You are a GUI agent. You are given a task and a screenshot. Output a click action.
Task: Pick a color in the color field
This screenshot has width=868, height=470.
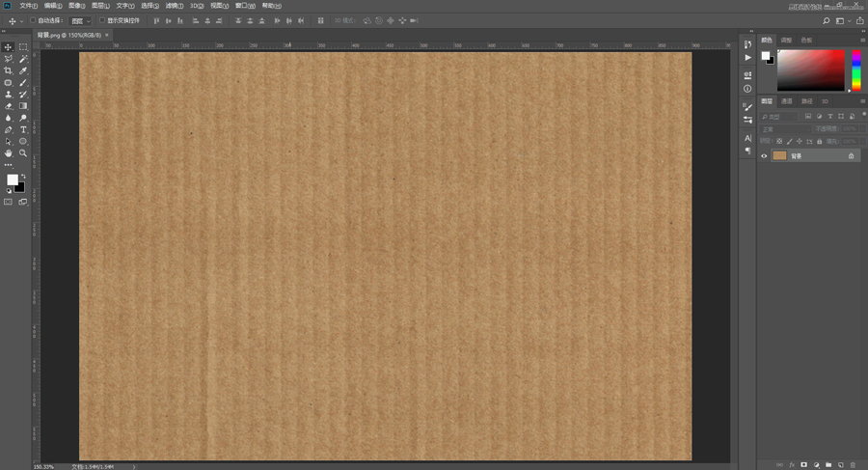pyautogui.click(x=811, y=70)
